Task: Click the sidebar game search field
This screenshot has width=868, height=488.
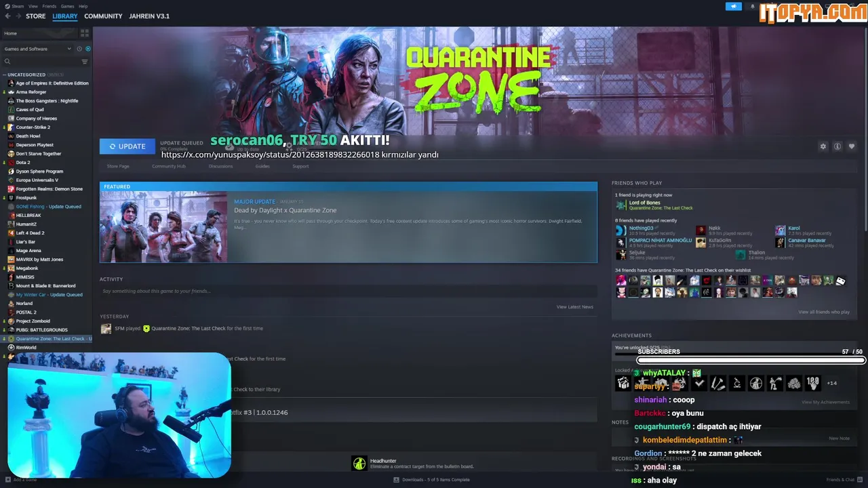Action: click(45, 62)
